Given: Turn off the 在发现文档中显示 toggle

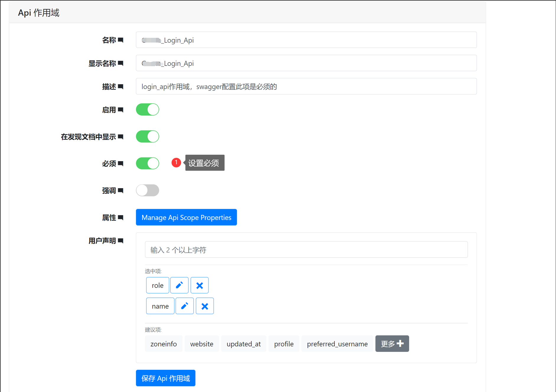Looking at the screenshot, I should pos(147,136).
